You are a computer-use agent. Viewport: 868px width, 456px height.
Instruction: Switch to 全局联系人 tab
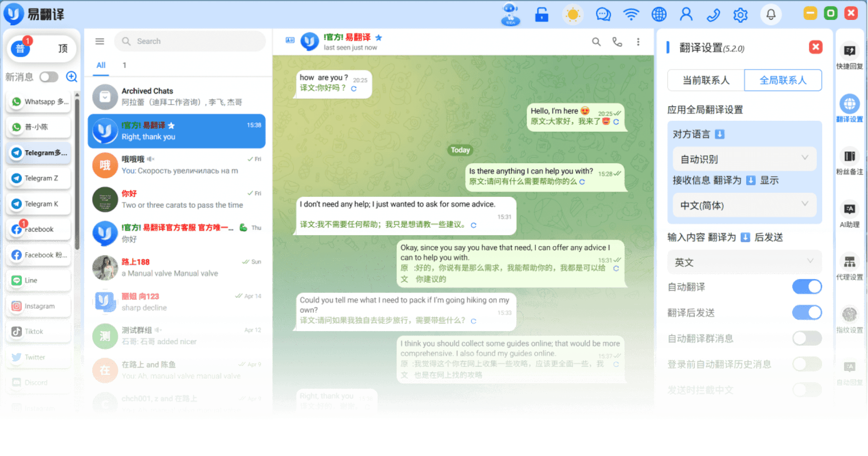pyautogui.click(x=783, y=81)
